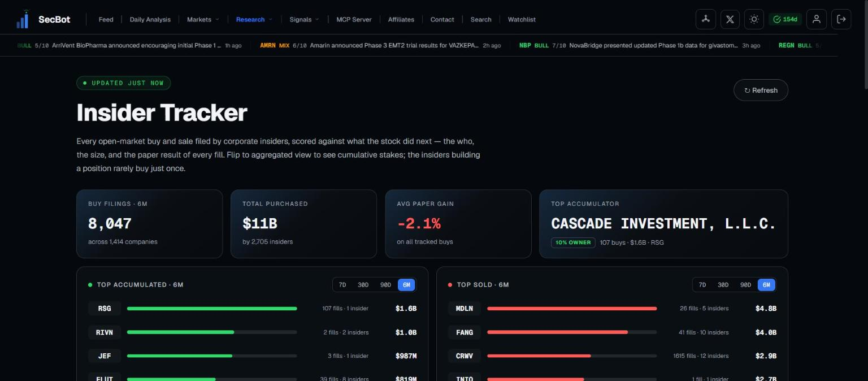
Task: Click the Avg Paper Gain -2.1% card
Action: pyautogui.click(x=458, y=224)
